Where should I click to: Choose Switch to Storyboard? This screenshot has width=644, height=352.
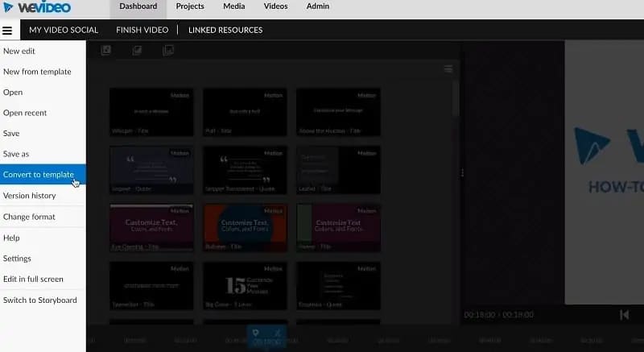pos(43,300)
